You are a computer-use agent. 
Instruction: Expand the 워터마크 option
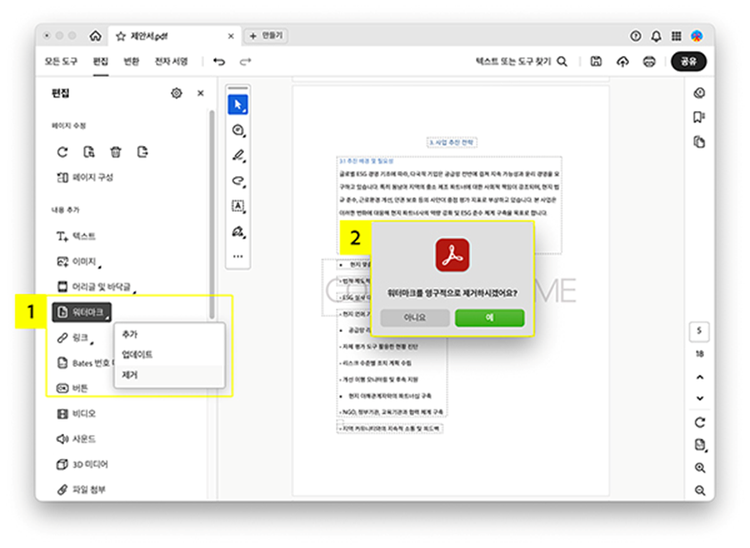82,312
